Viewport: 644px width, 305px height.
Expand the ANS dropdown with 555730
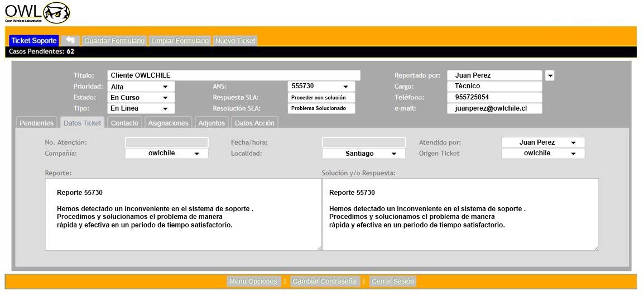pos(321,87)
